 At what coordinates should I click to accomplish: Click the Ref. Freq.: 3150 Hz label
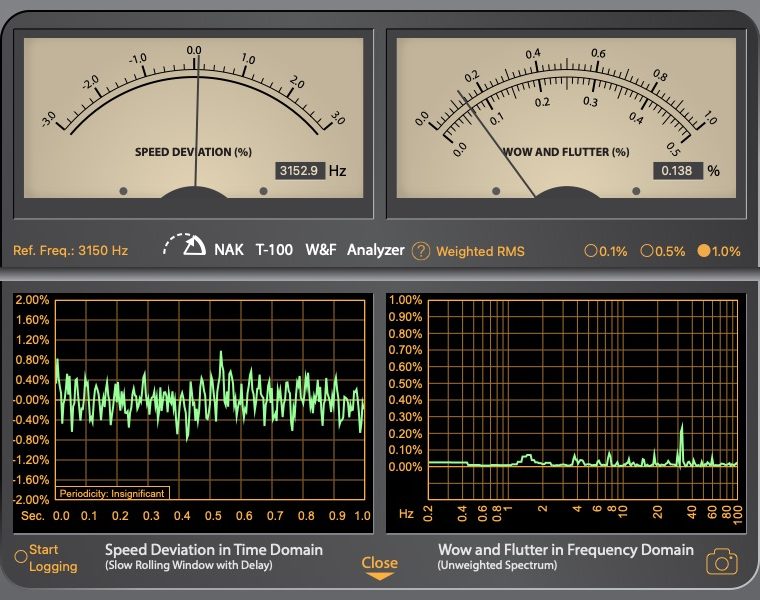click(x=70, y=251)
